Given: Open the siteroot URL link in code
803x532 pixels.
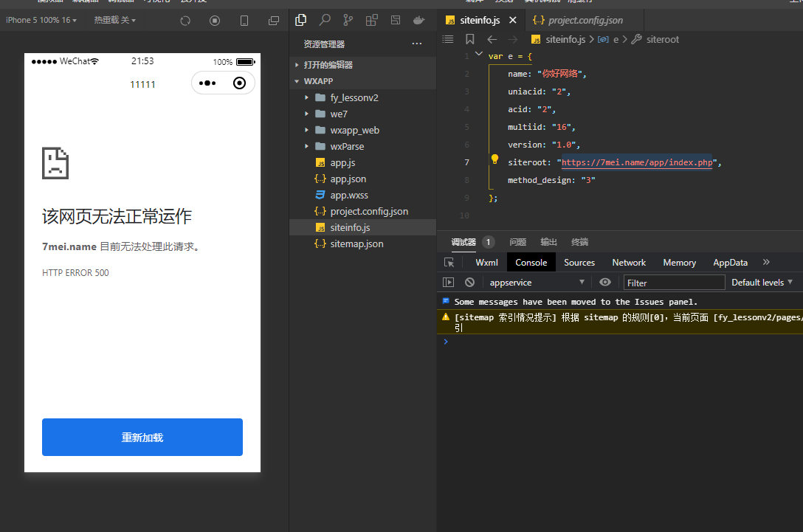Looking at the screenshot, I should pos(636,162).
